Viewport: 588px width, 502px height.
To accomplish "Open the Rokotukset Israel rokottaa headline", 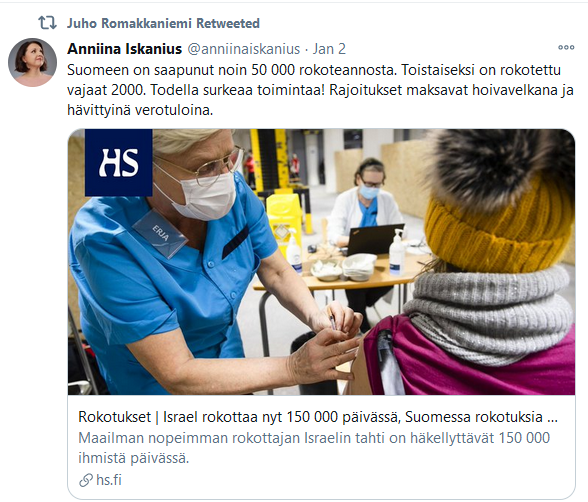I will coord(318,417).
